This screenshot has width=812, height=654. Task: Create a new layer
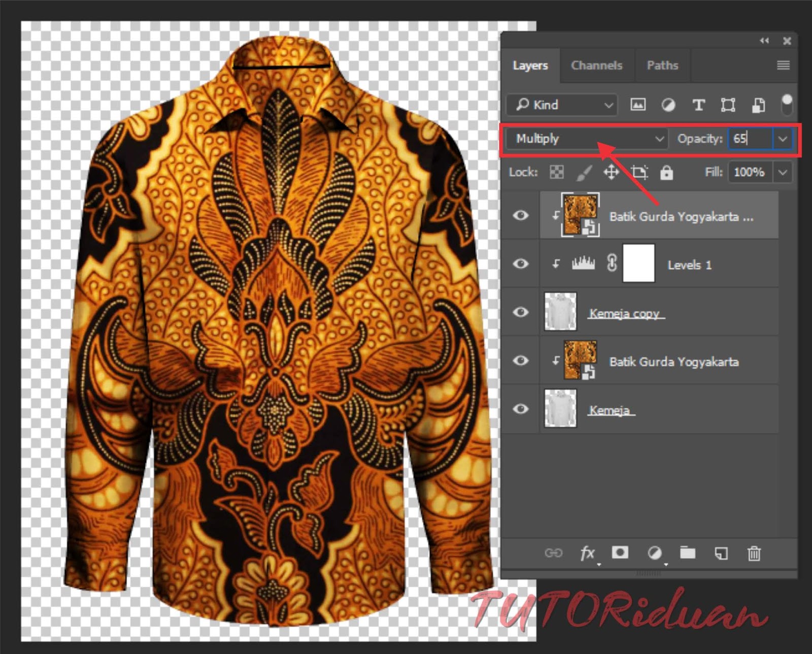pyautogui.click(x=721, y=553)
